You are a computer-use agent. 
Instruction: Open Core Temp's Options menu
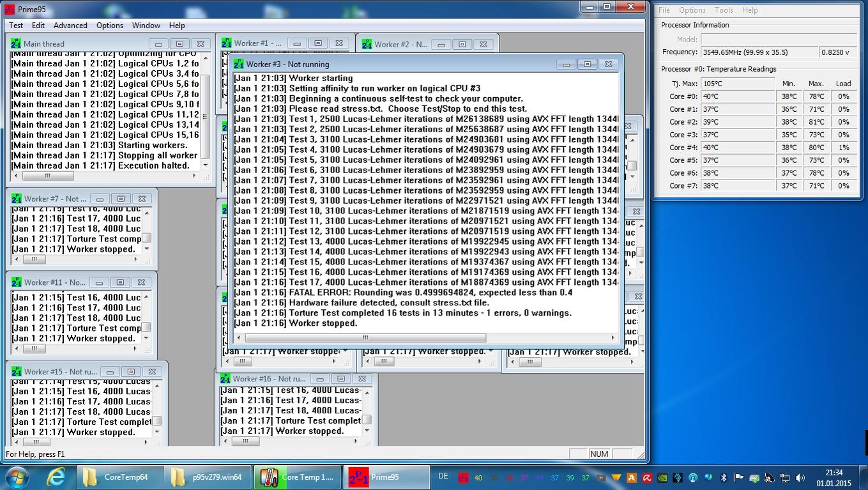click(692, 10)
